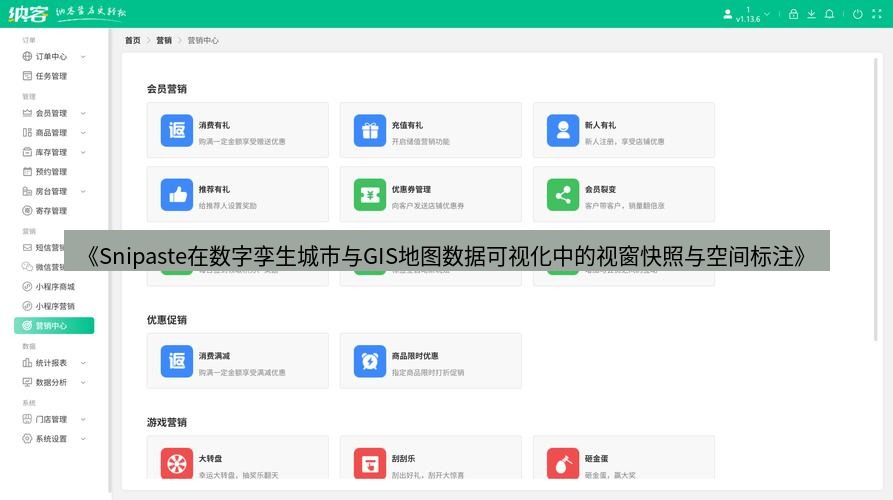This screenshot has height=500, width=893.
Task: Go to 首页 breadcrumb link
Action: pos(133,40)
